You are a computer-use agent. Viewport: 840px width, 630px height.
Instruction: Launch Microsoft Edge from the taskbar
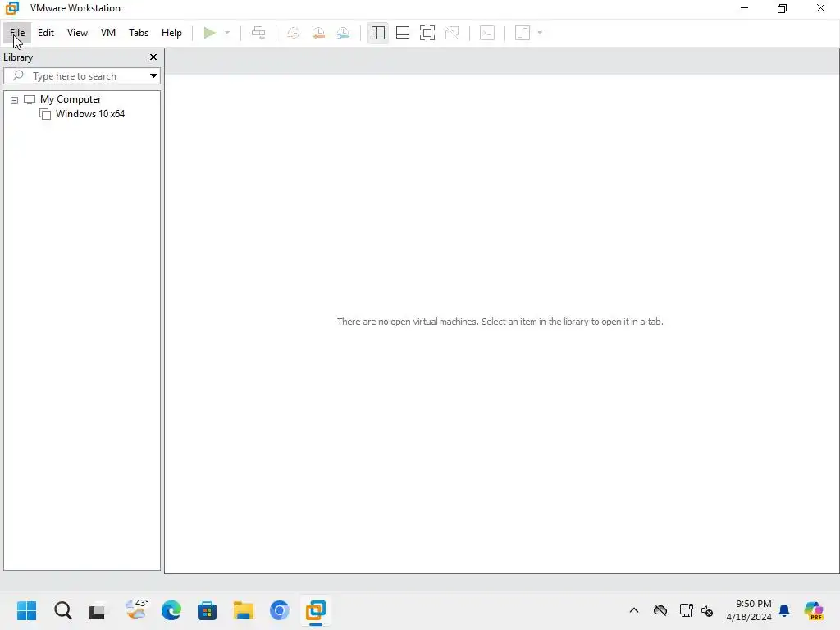[x=171, y=610]
